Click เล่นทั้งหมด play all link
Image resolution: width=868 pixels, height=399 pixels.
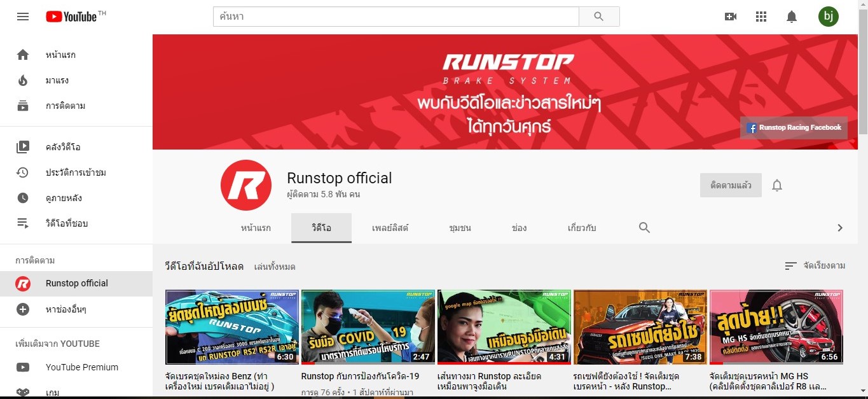point(275,267)
